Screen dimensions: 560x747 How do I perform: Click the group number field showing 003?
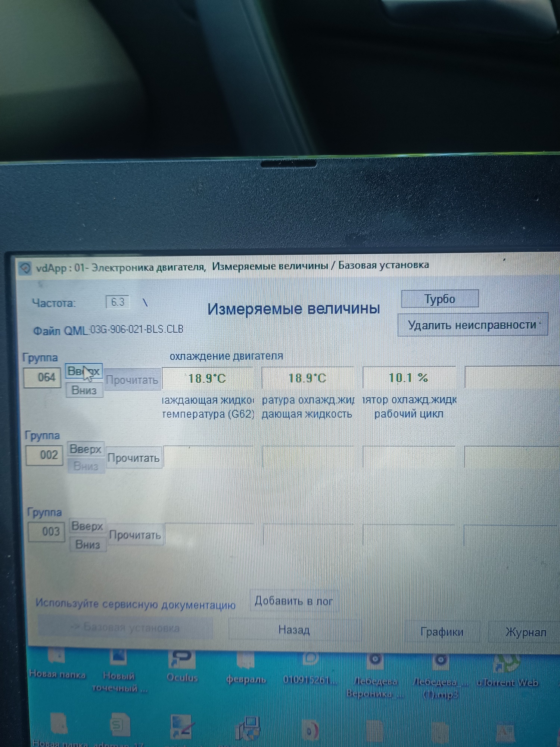[47, 531]
